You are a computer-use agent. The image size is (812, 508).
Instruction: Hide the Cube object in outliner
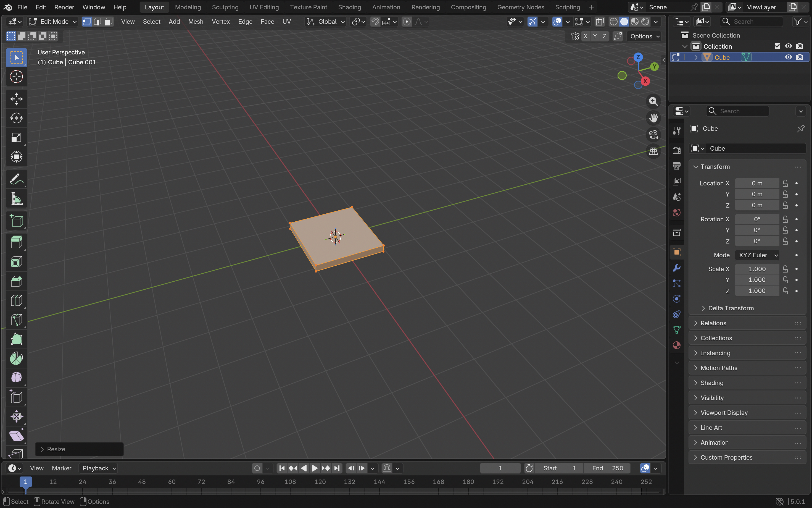pyautogui.click(x=788, y=57)
